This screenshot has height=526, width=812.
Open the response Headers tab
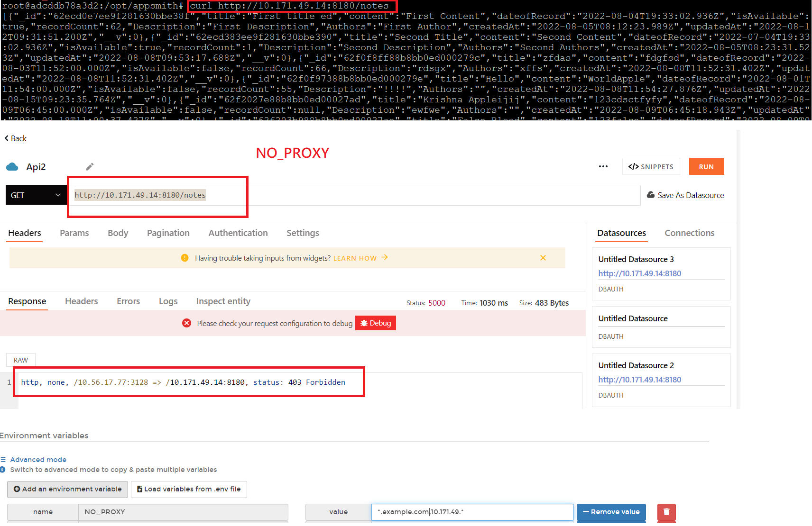82,301
